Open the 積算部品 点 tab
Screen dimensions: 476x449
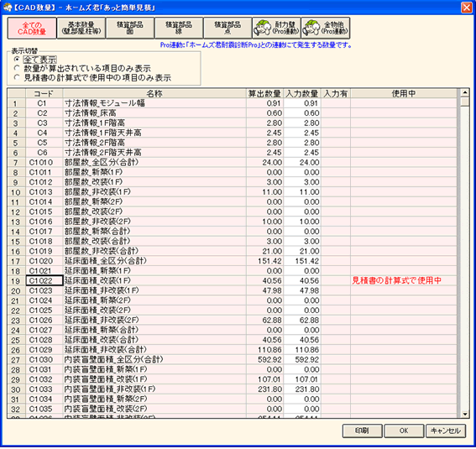point(228,28)
